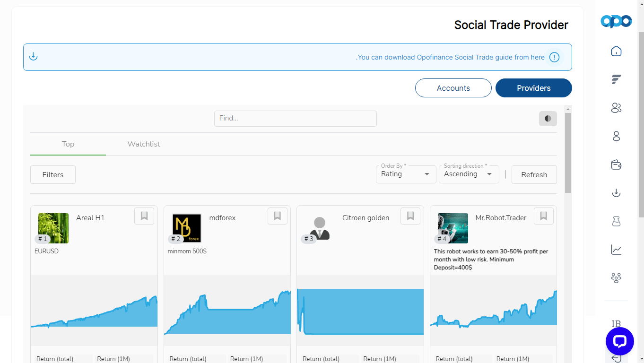This screenshot has width=644, height=363.
Task: Bookmark the mdforex provider
Action: (278, 216)
